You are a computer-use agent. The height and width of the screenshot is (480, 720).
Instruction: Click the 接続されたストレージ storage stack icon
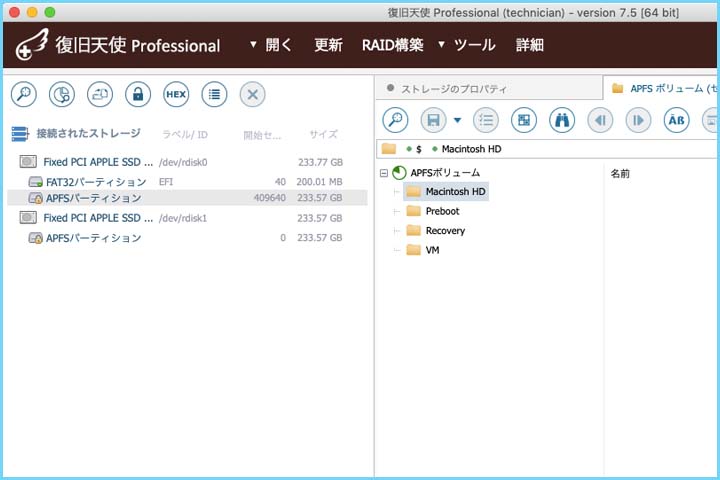point(20,134)
